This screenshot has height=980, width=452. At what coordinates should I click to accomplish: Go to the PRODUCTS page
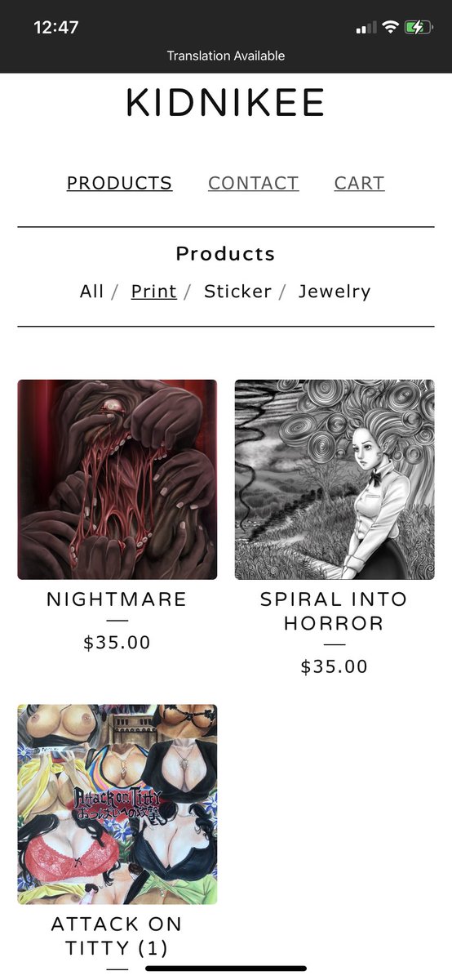pyautogui.click(x=119, y=183)
